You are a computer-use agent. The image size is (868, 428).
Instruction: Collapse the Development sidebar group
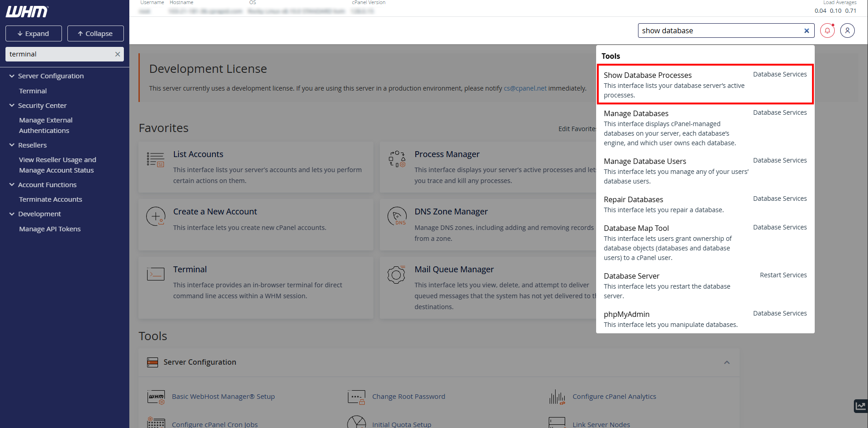(12, 214)
